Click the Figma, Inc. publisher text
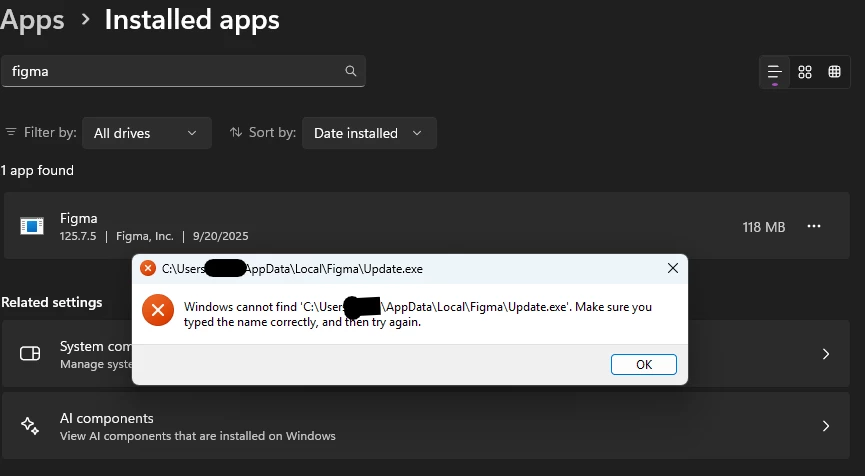This screenshot has height=476, width=865. pyautogui.click(x=145, y=236)
